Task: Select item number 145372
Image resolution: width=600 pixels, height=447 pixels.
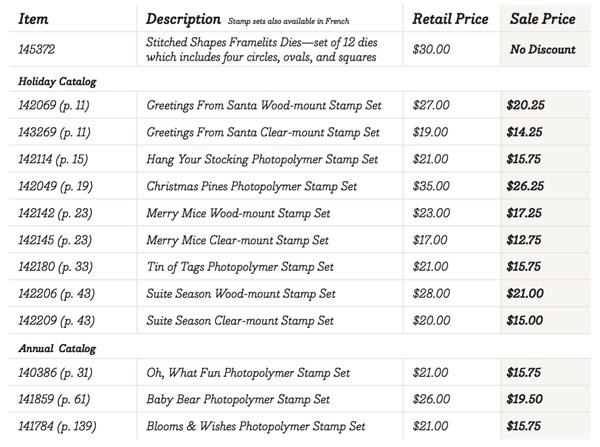Action: (41, 48)
